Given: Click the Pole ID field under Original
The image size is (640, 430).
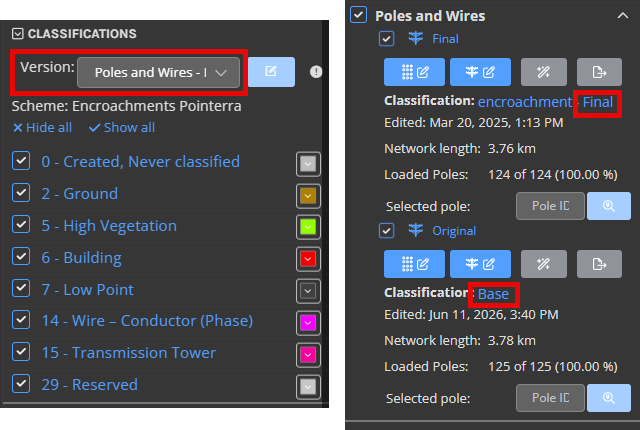Looking at the screenshot, I should click(x=550, y=398).
